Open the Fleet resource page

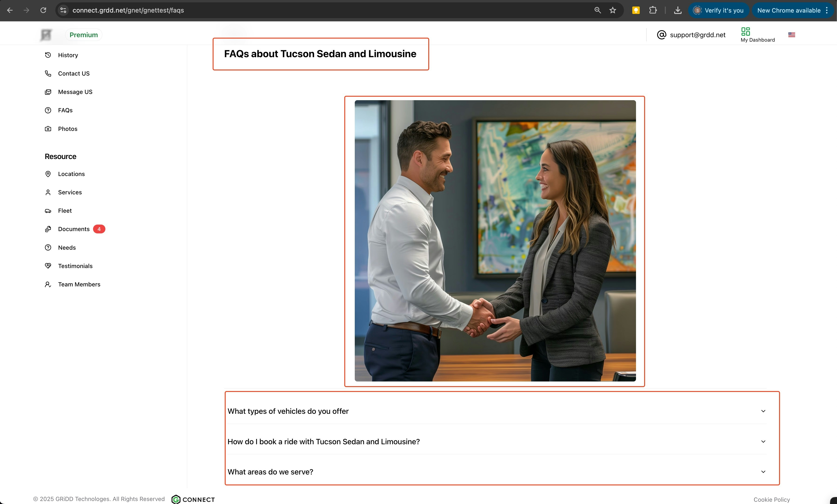point(64,211)
